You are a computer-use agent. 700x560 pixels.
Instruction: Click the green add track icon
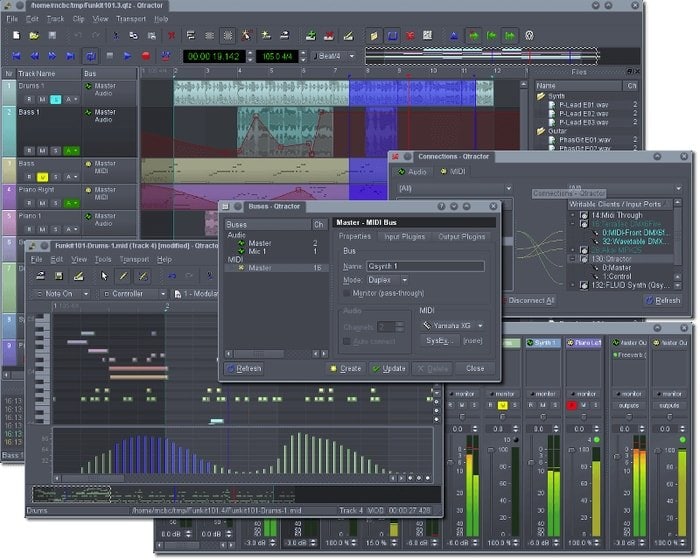tap(311, 36)
